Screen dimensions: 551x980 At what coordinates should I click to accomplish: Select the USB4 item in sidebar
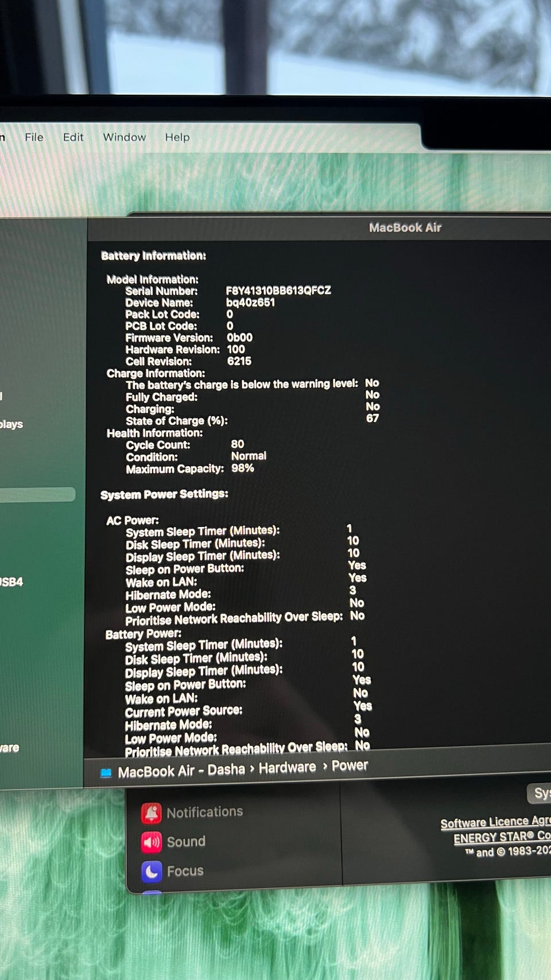click(x=11, y=582)
